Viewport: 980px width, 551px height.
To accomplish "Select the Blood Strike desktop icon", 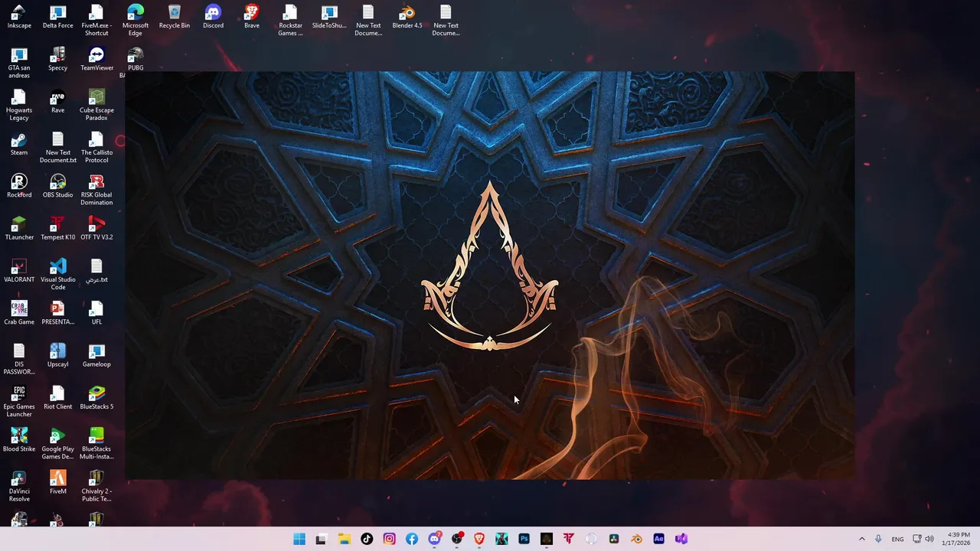I will 19,440.
